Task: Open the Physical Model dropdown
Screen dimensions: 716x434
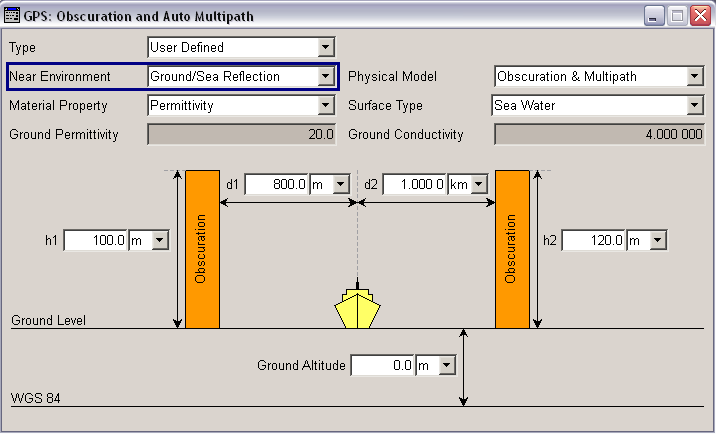Action: click(x=694, y=76)
